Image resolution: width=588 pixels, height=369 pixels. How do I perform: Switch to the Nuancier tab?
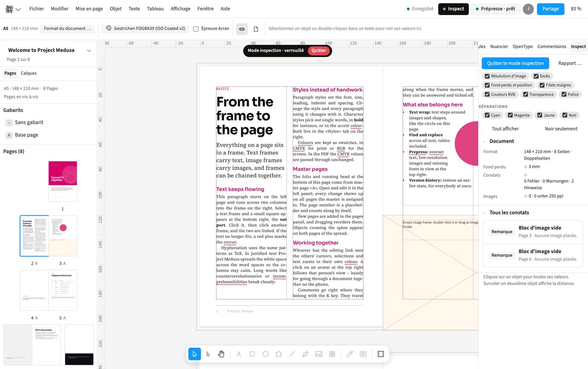499,46
